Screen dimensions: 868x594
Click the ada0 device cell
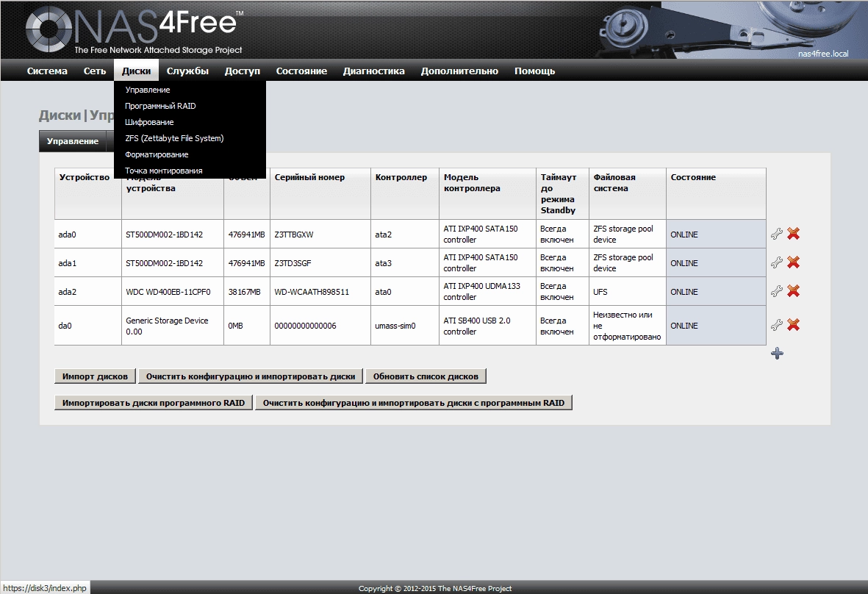point(88,235)
